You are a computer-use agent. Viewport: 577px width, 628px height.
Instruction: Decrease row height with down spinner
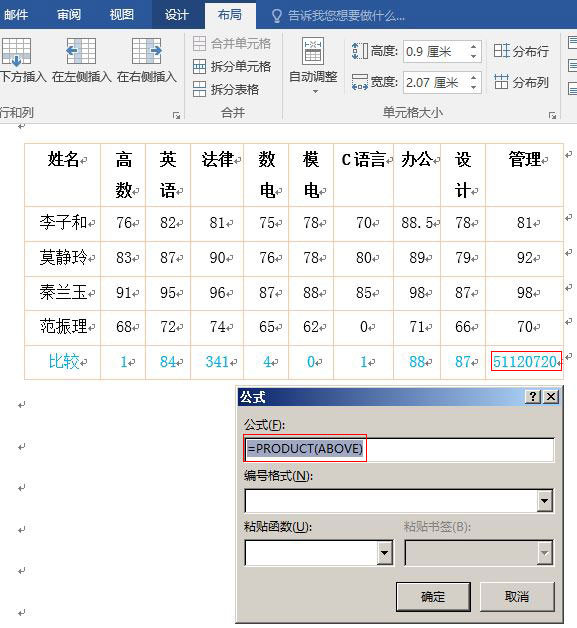[x=473, y=57]
